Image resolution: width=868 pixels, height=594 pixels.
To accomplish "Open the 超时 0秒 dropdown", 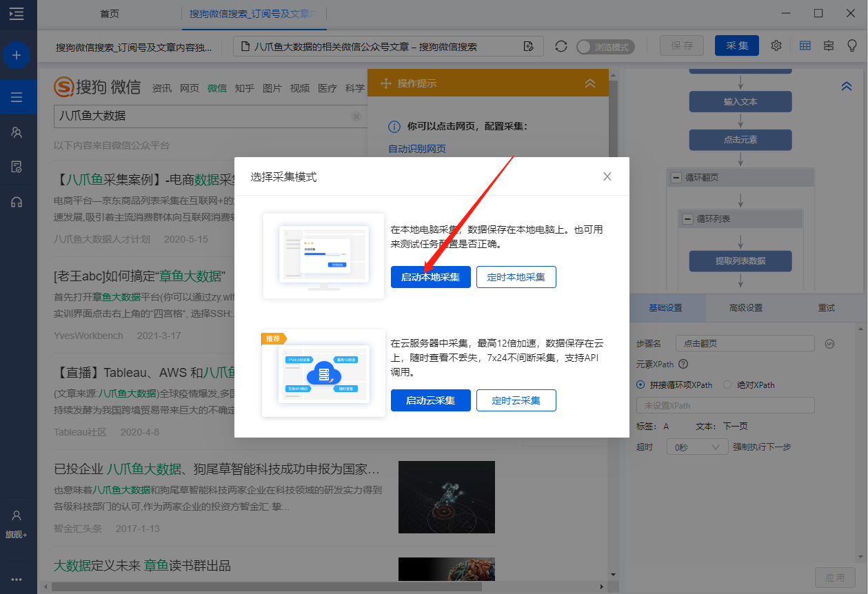I will point(698,447).
